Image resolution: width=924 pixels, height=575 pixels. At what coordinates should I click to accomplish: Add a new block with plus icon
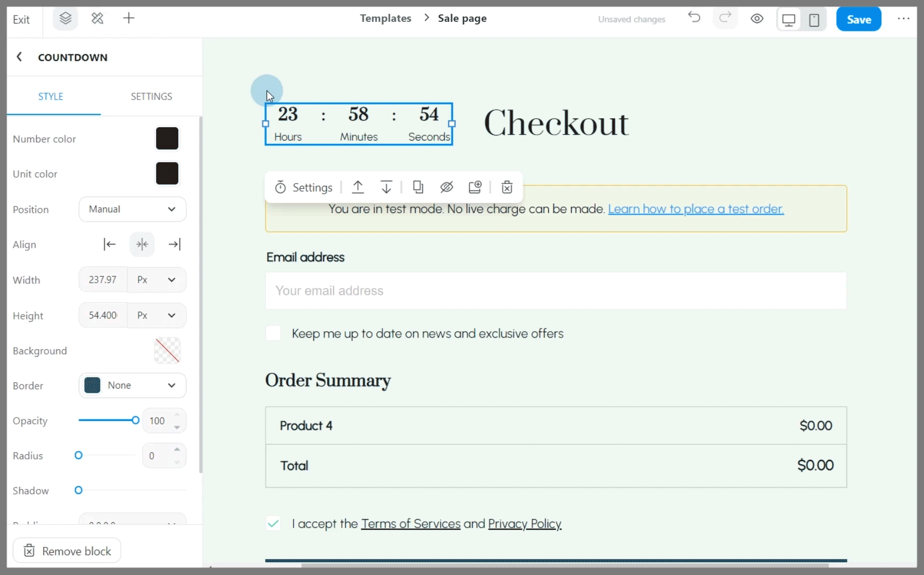(x=129, y=19)
